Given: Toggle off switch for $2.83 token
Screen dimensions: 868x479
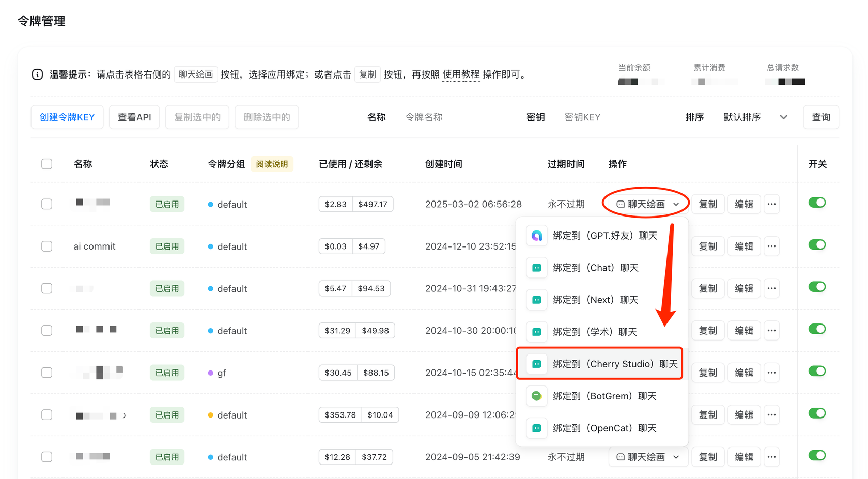Looking at the screenshot, I should coord(817,203).
